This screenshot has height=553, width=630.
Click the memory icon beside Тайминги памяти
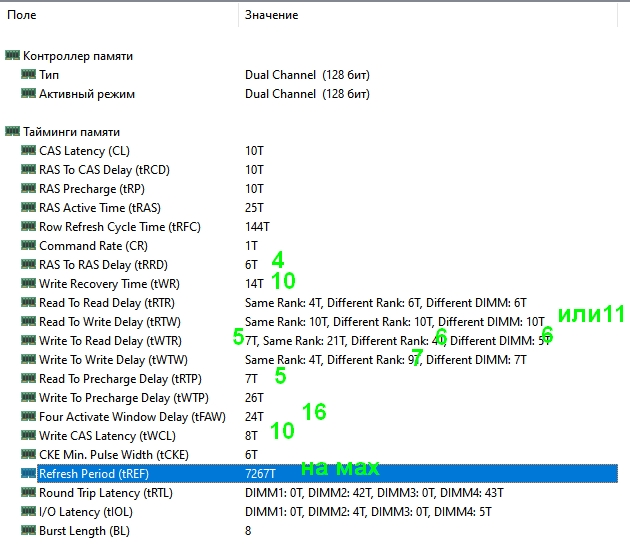pos(12,131)
